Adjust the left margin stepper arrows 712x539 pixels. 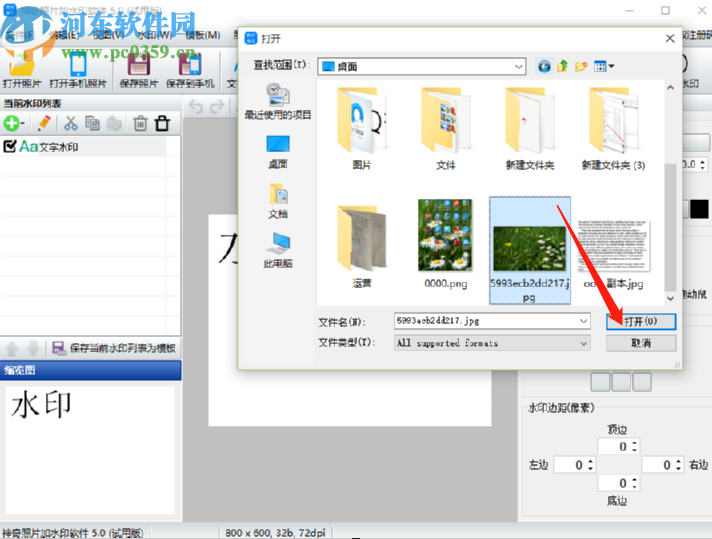pyautogui.click(x=590, y=465)
